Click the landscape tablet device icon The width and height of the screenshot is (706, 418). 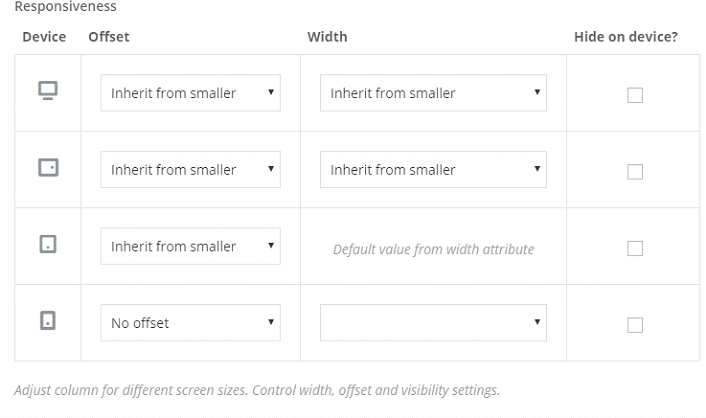tap(47, 169)
